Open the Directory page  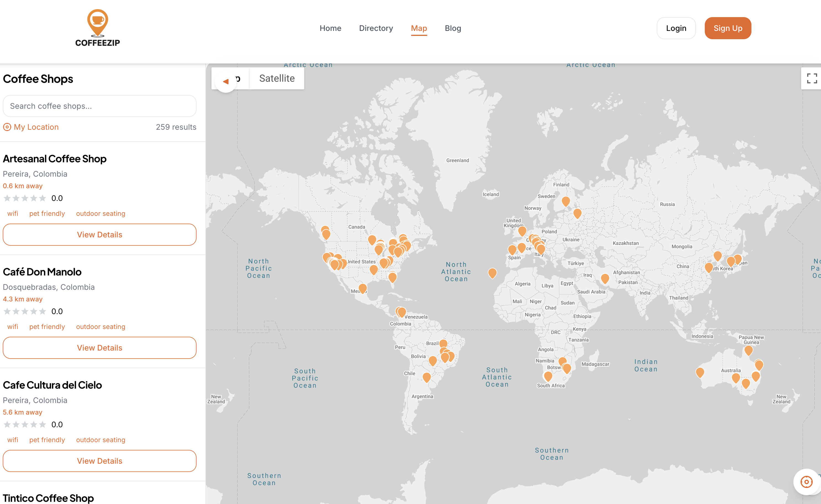click(376, 28)
